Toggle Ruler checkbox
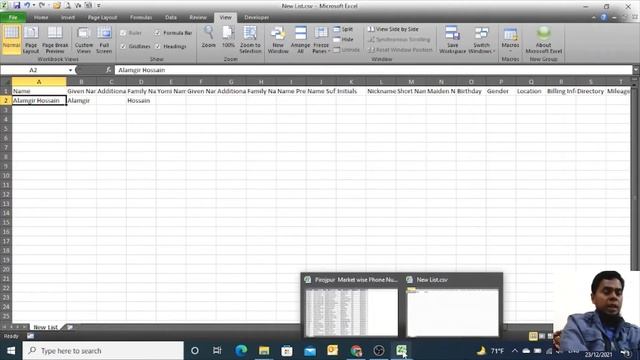Screen dimensions: 640x360 click(x=123, y=33)
